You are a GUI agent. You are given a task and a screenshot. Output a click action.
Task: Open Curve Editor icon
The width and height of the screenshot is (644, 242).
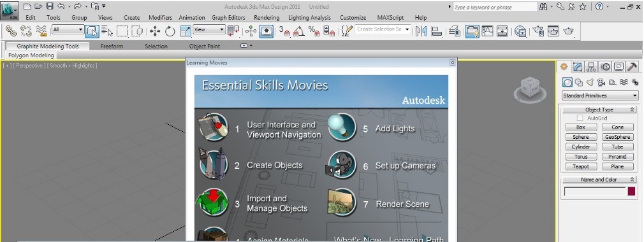click(488, 31)
